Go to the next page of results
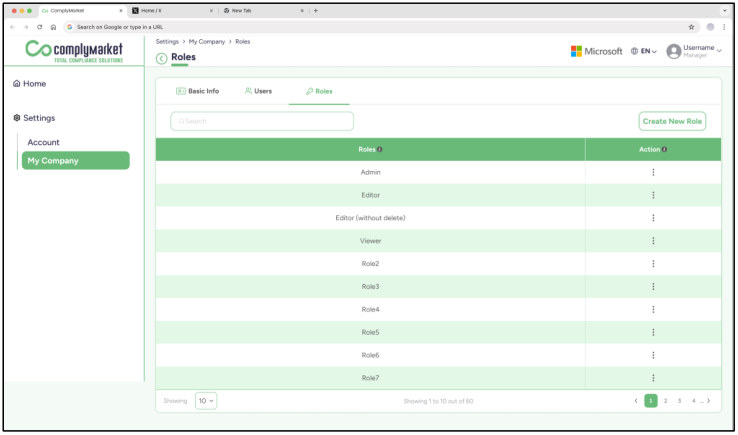Viewport: 738px width, 435px height. point(708,401)
